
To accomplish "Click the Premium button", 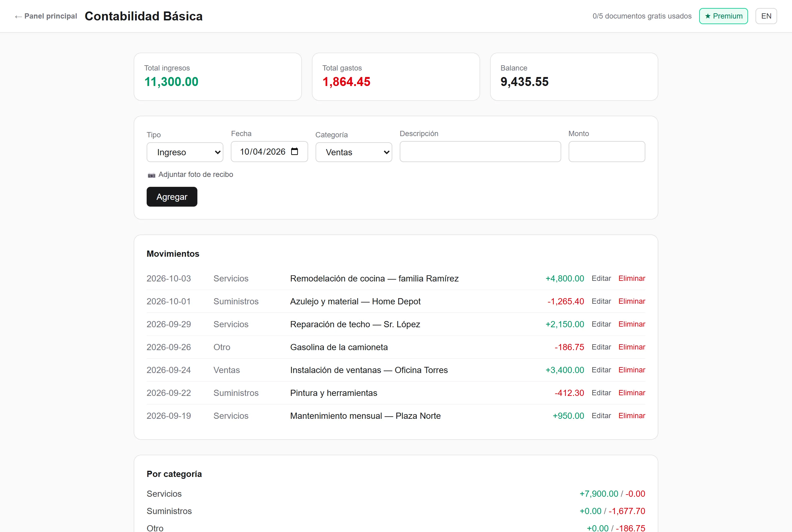I will [x=723, y=16].
